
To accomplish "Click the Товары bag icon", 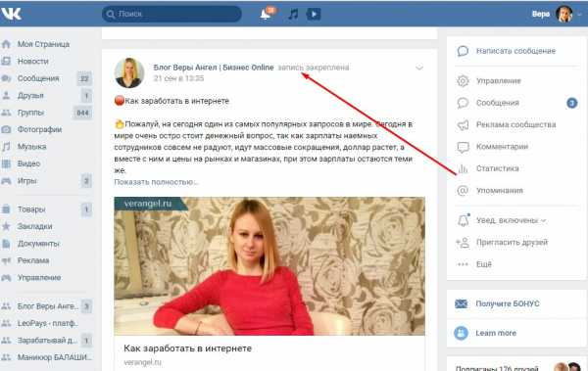I will coord(6,209).
